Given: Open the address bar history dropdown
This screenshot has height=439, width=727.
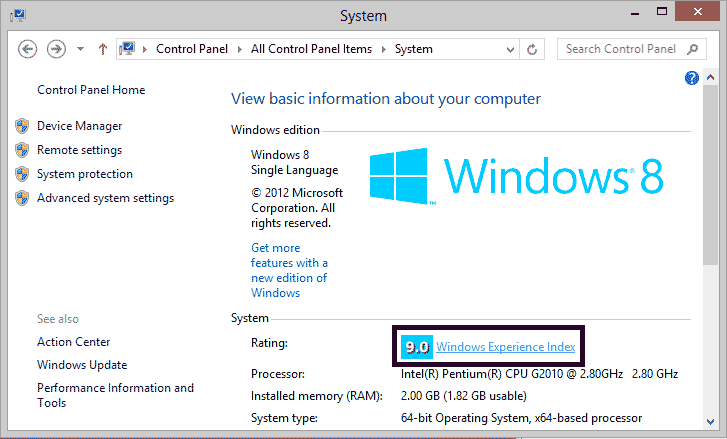Looking at the screenshot, I should tap(510, 49).
